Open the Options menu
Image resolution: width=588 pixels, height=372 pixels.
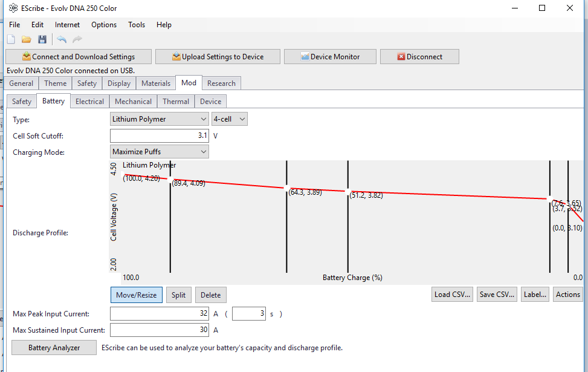(x=104, y=25)
